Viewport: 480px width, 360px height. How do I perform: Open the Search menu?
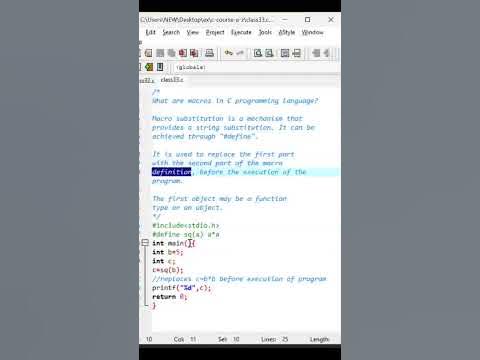171,32
